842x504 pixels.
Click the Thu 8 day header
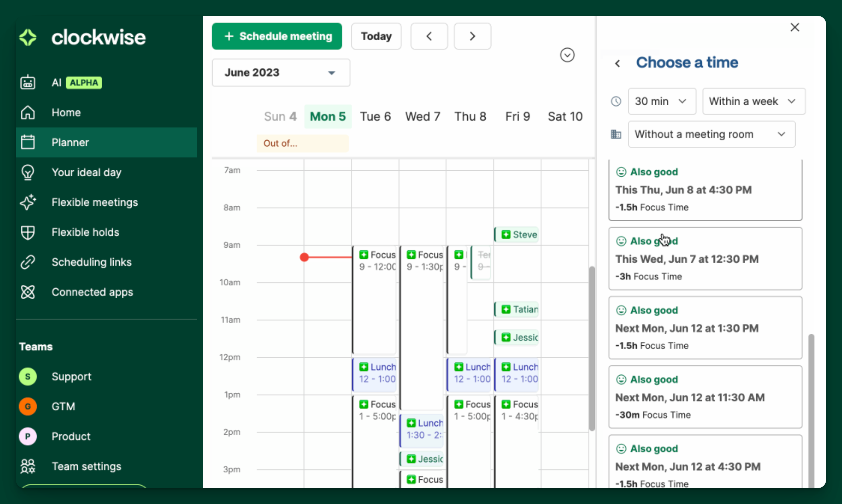(x=470, y=116)
